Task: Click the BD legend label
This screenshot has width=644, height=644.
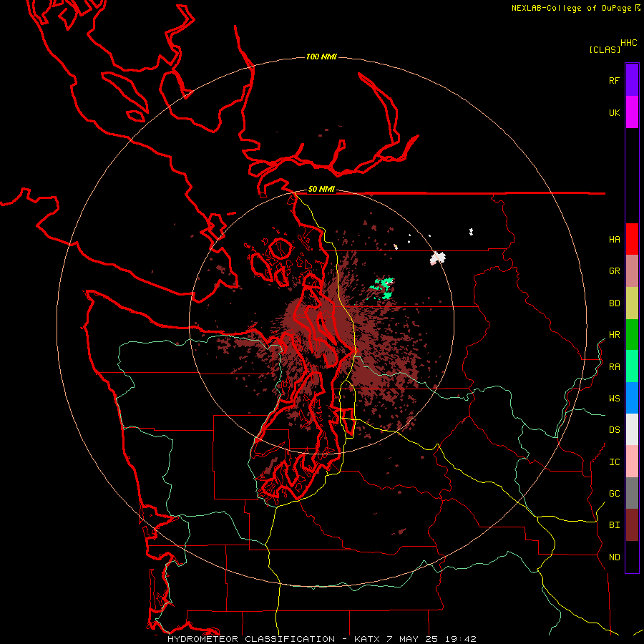Action: point(614,303)
